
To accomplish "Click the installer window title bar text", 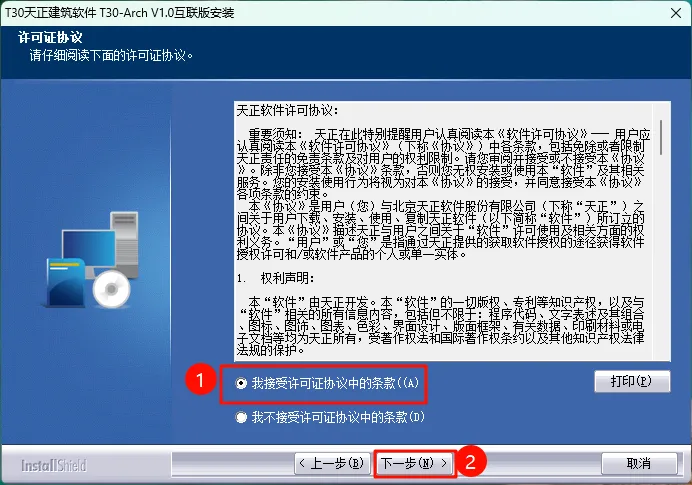I will (x=120, y=13).
